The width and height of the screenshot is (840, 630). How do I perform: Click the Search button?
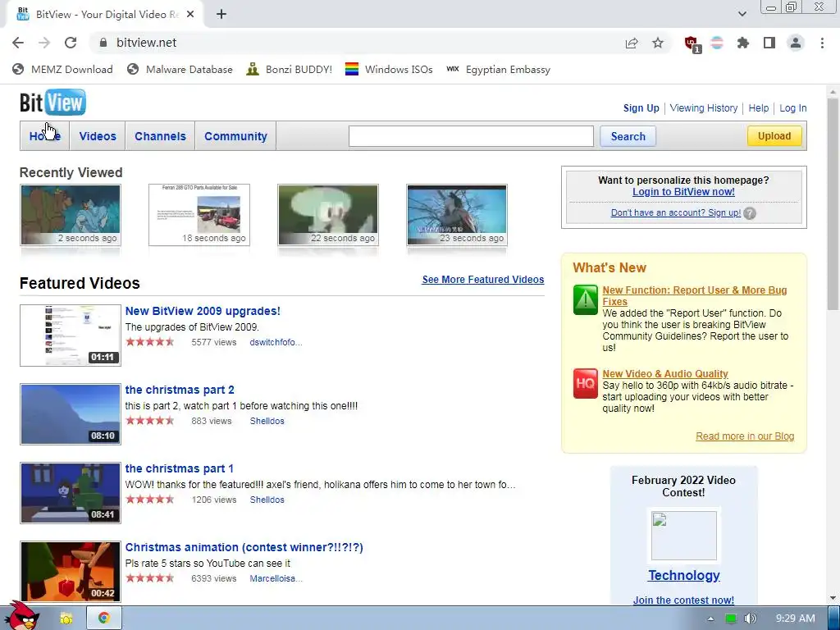click(x=628, y=136)
